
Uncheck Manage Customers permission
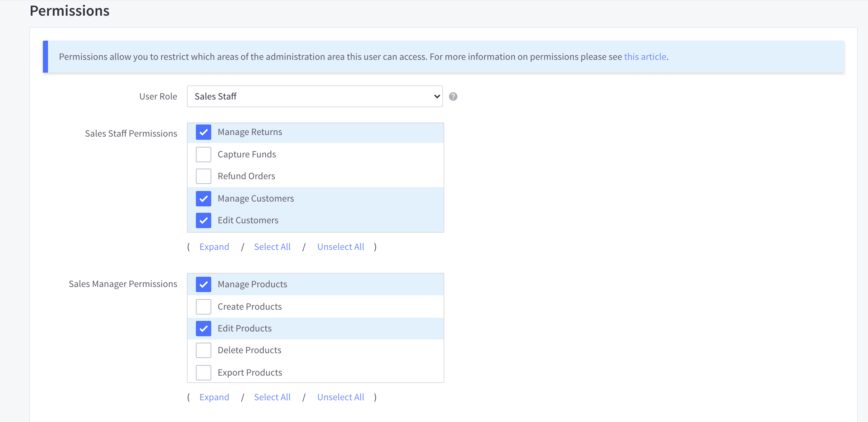point(203,199)
